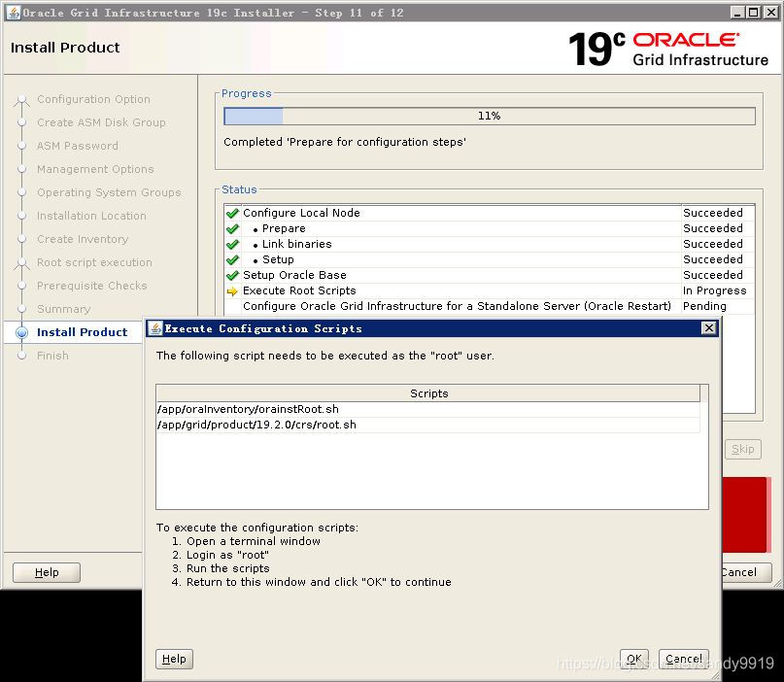Click the 11% progress bar

(489, 116)
